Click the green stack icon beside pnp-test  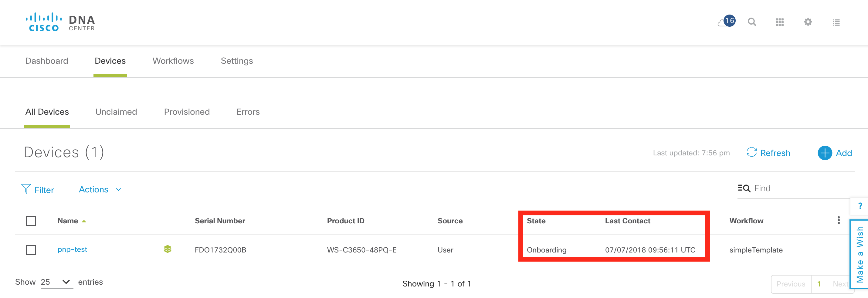pos(168,249)
